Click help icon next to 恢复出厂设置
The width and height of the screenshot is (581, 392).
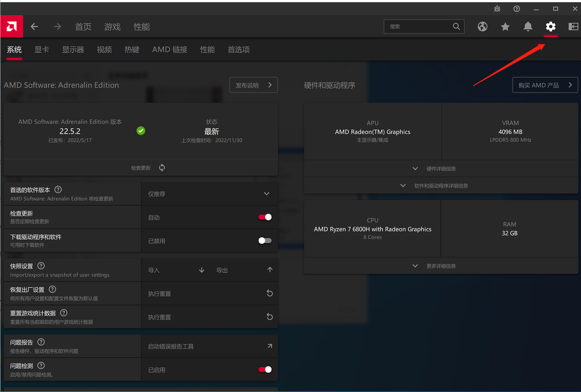52,289
